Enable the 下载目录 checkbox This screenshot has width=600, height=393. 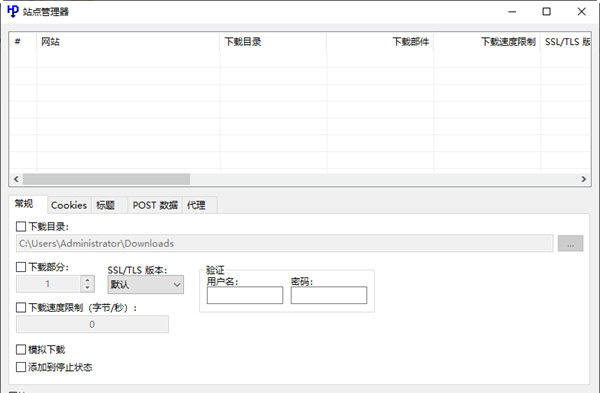tap(21, 227)
